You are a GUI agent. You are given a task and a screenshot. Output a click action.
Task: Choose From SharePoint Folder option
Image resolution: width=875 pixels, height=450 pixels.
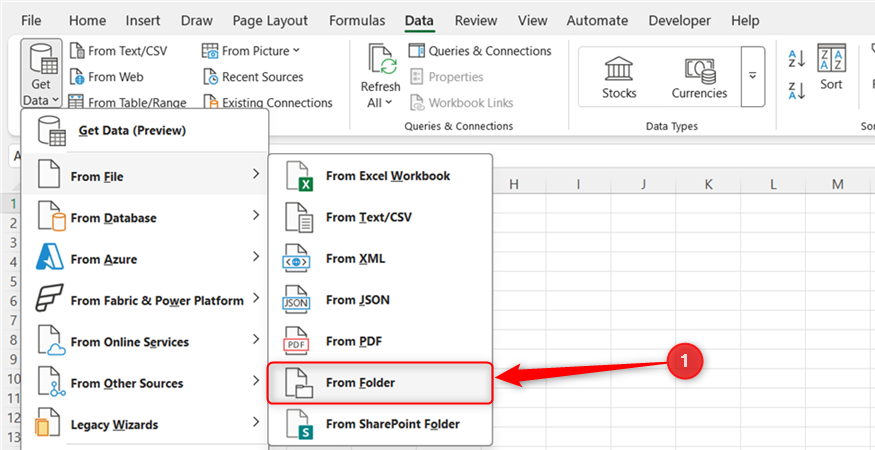point(381,424)
